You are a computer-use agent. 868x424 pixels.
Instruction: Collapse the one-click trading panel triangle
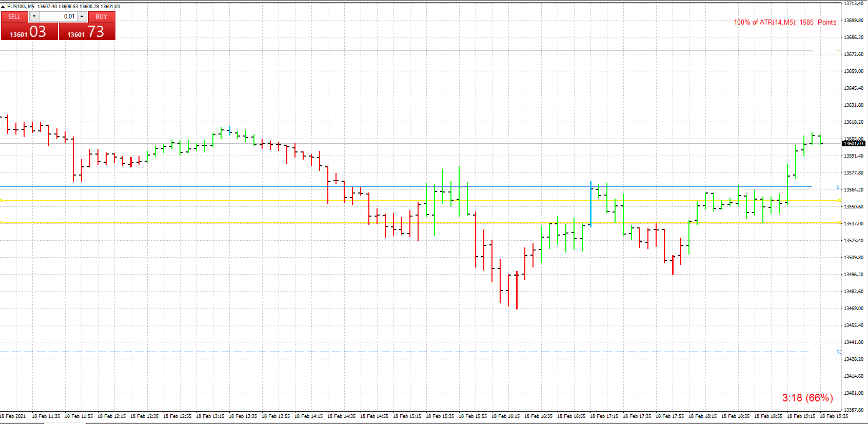coord(3,7)
